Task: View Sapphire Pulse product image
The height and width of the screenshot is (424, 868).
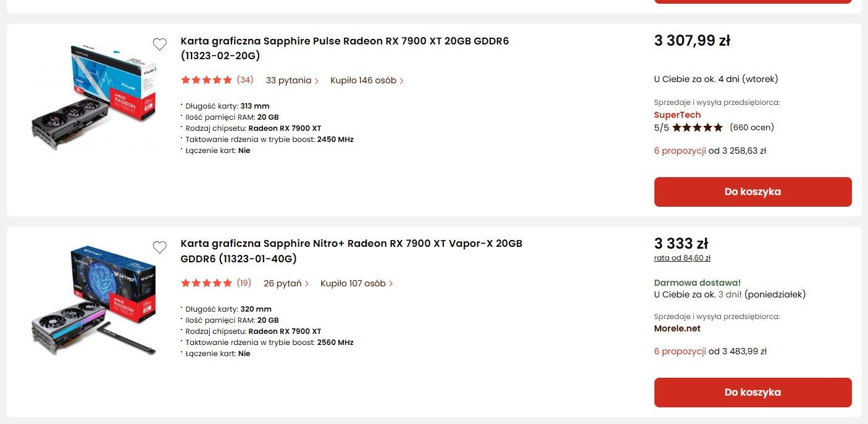Action: [x=94, y=96]
